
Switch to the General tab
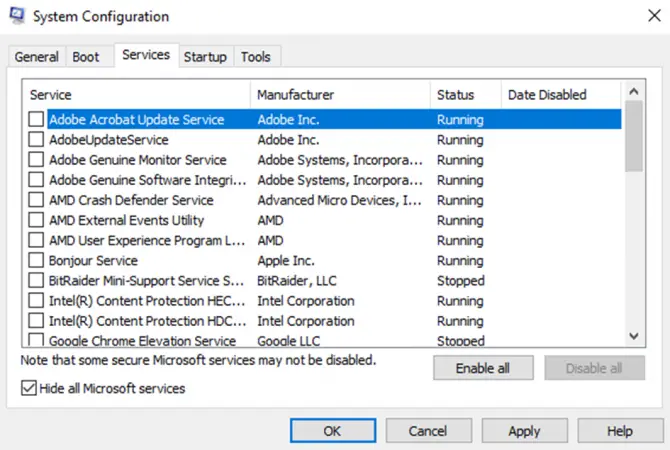click(x=36, y=57)
